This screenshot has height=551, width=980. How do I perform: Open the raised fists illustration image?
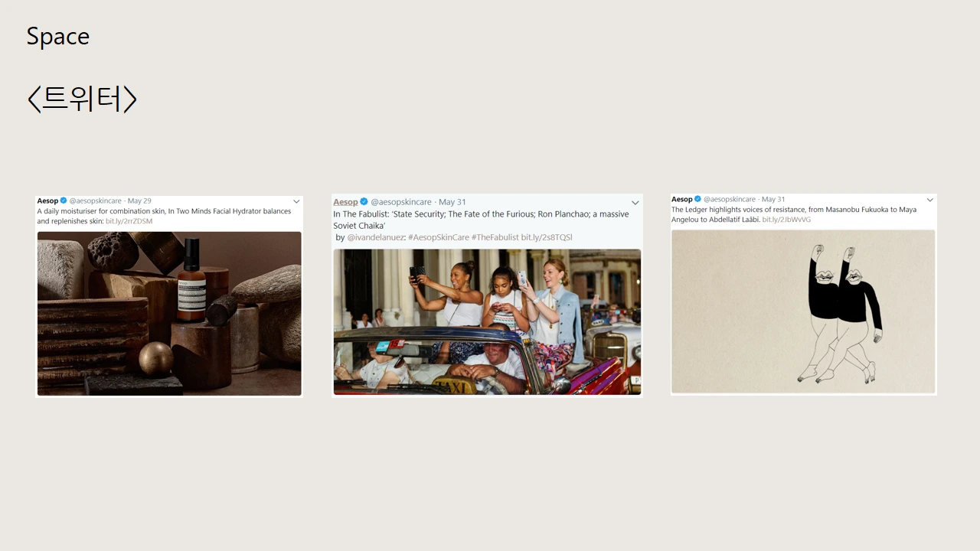[x=803, y=311]
